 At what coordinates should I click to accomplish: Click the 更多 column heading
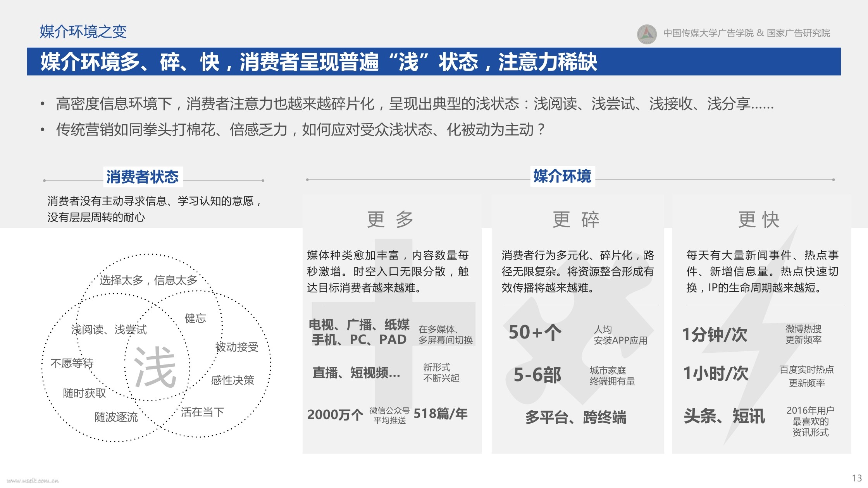(390, 220)
